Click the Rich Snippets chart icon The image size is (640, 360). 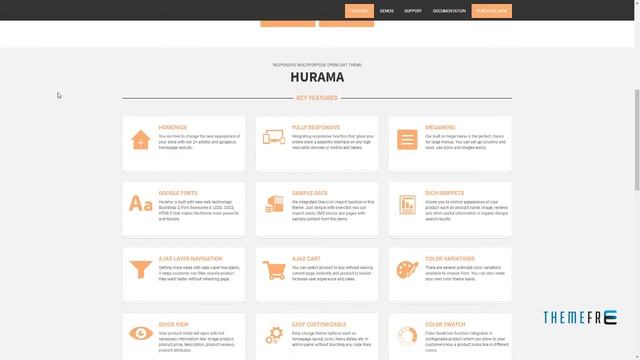(407, 204)
